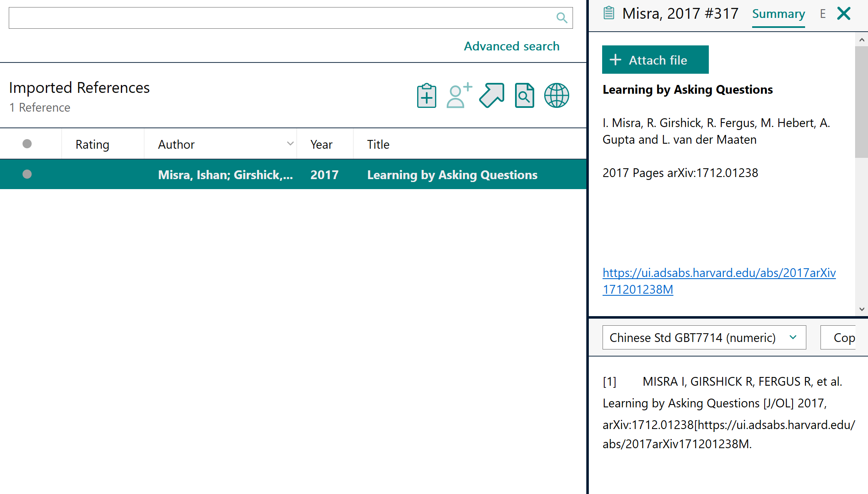Click the online search globe icon
This screenshot has width=868, height=494.
556,96
